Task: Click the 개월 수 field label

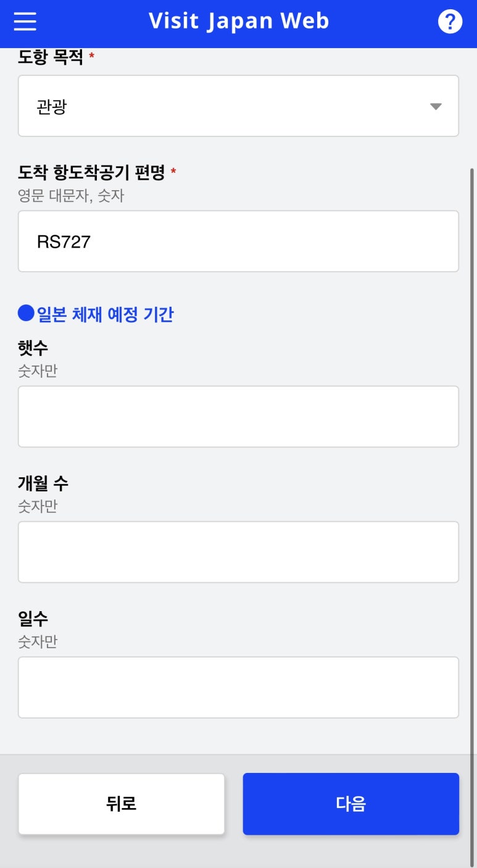Action: [43, 483]
